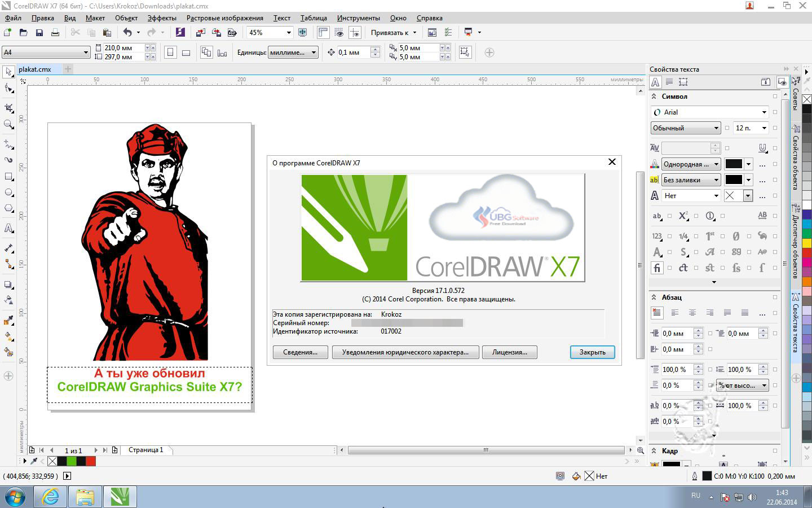The width and height of the screenshot is (812, 508).
Task: Click the 'Закрыть' button in About dialog
Action: (x=592, y=352)
